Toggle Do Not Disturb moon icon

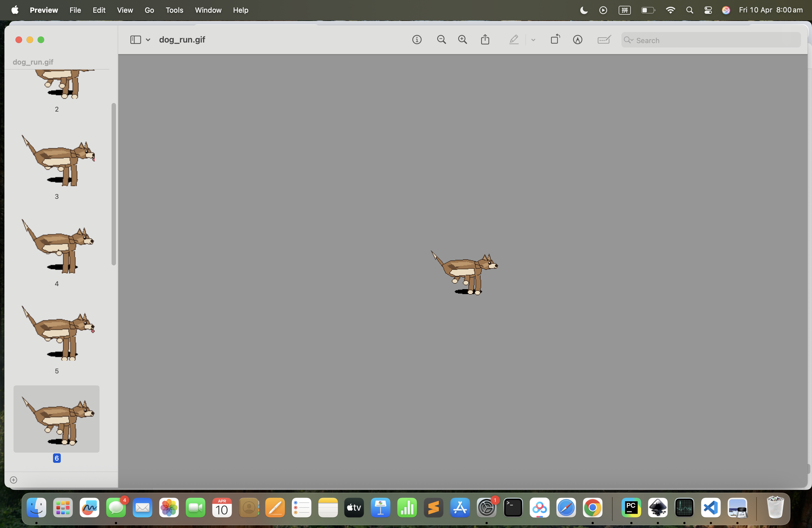click(584, 10)
